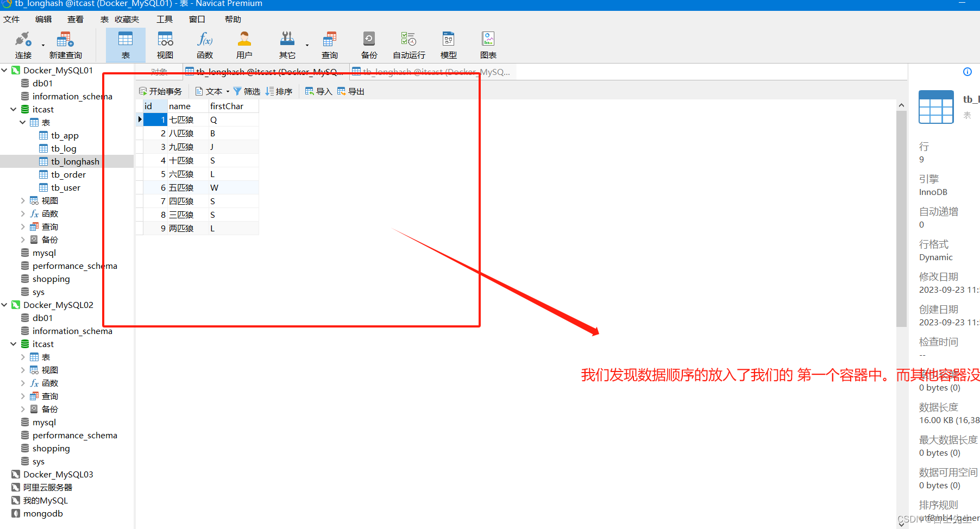This screenshot has width=980, height=529.
Task: Switch to the Objects (对象) tab
Action: (158, 72)
